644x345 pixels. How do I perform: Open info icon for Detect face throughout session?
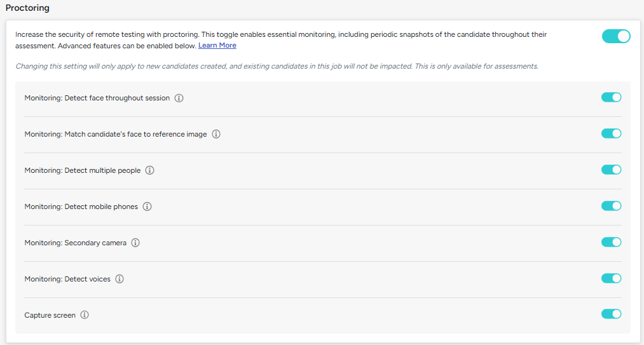point(179,98)
